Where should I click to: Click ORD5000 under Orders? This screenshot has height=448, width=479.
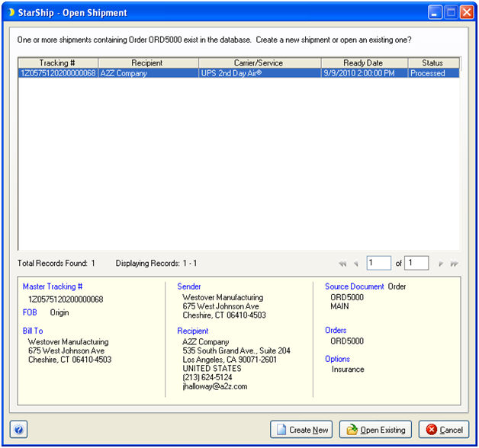[x=347, y=341]
